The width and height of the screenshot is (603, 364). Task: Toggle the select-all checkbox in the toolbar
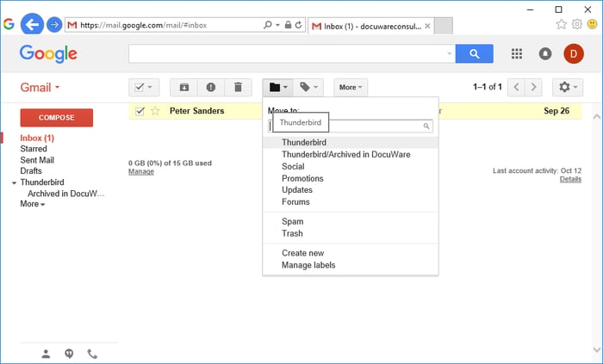click(140, 87)
